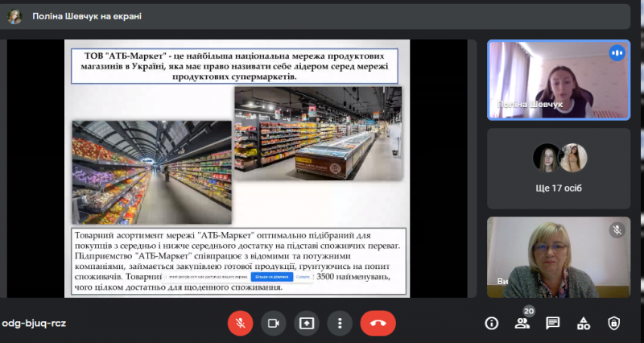Click the '20' participant count badge
Screen dimensions: 644x343
click(x=529, y=312)
